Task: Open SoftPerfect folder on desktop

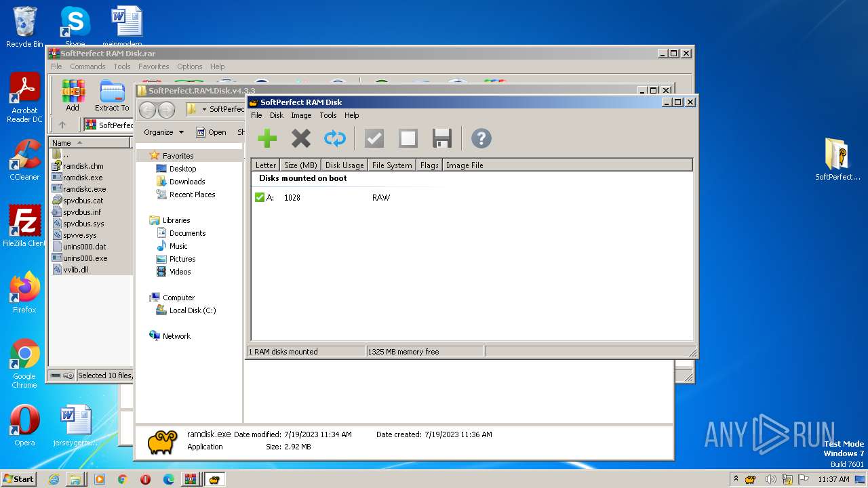Action: (837, 159)
